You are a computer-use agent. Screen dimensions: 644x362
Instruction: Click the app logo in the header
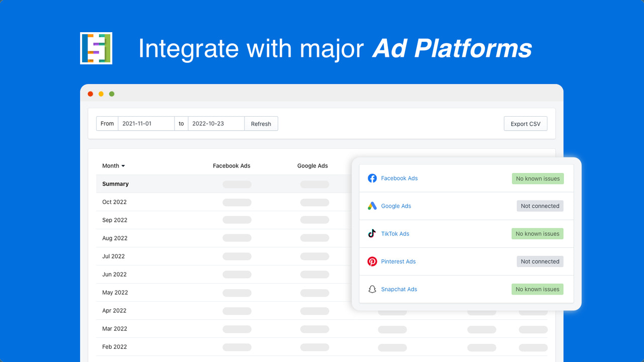click(x=96, y=48)
